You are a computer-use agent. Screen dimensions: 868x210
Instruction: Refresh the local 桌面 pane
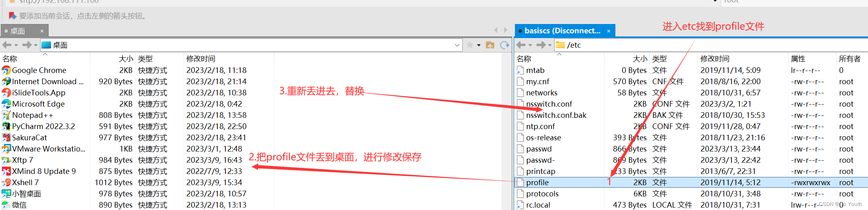coord(504,45)
